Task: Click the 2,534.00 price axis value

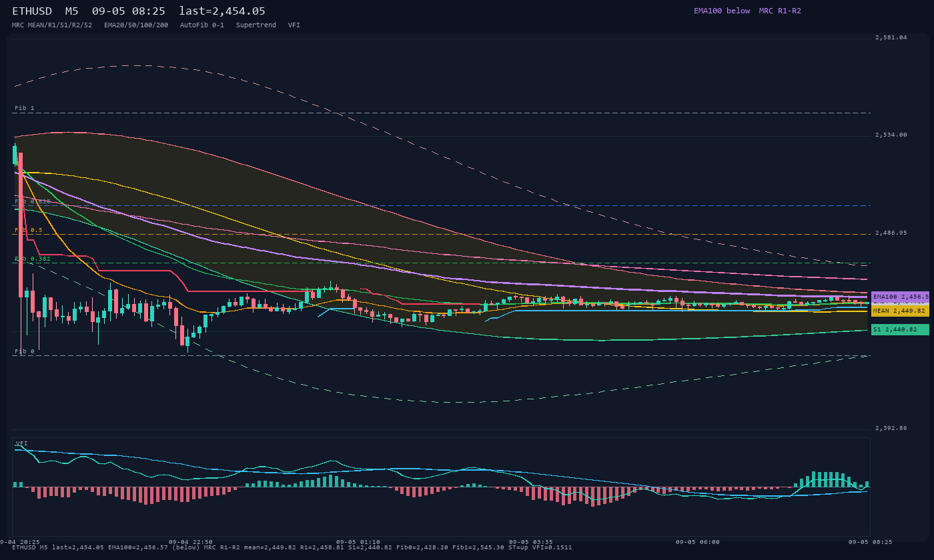Action: (x=891, y=135)
